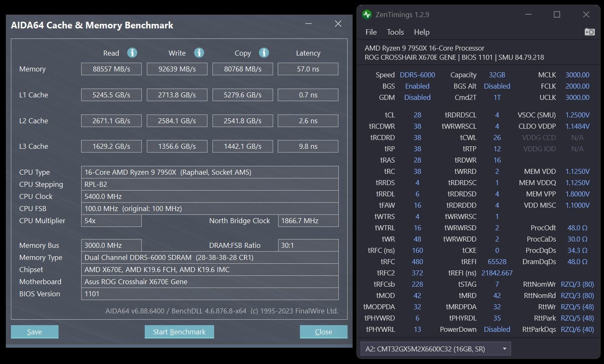Screen dimensions: 604x364
Task: Close the ZenTimings window
Action: (586, 15)
